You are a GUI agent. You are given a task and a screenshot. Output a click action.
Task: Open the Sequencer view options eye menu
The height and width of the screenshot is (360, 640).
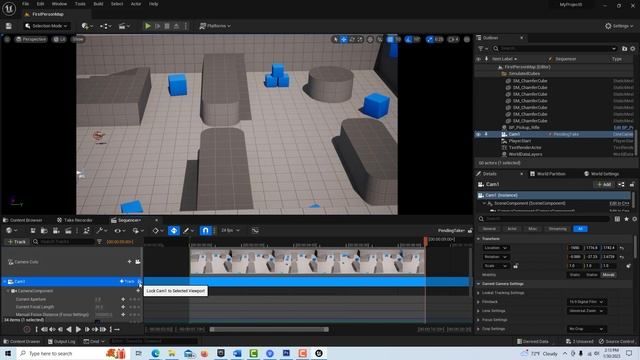[x=120, y=231]
